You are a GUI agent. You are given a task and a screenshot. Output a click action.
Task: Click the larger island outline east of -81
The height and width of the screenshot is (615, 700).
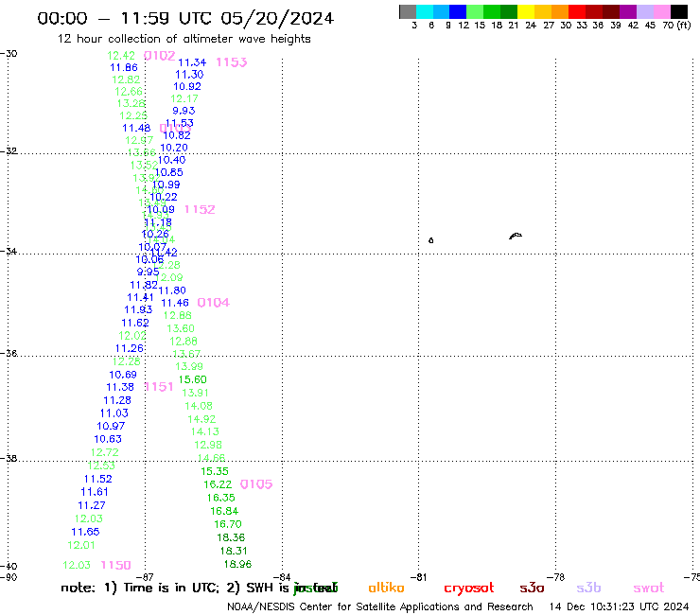click(x=516, y=236)
